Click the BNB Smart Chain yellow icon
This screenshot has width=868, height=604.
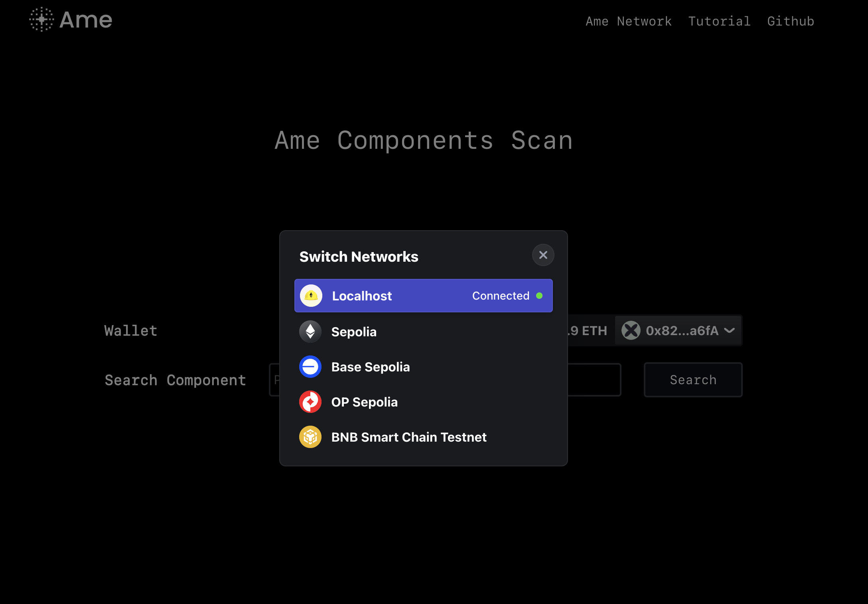coord(310,437)
